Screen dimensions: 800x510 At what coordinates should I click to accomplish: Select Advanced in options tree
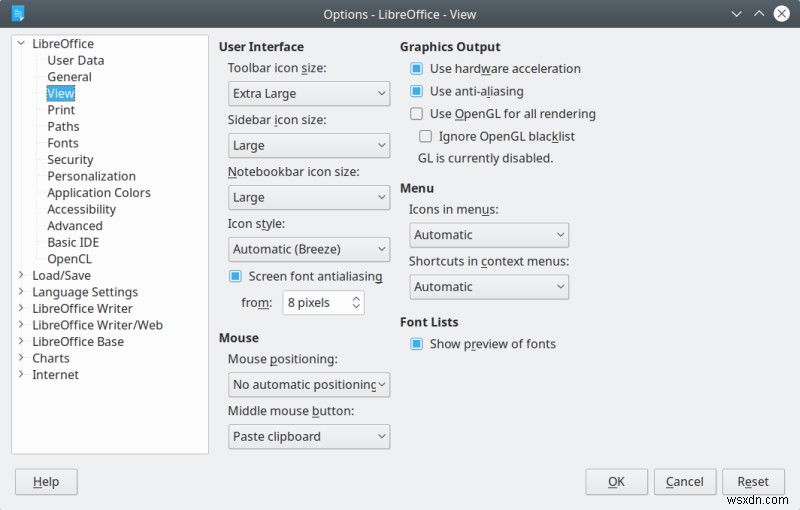(75, 226)
